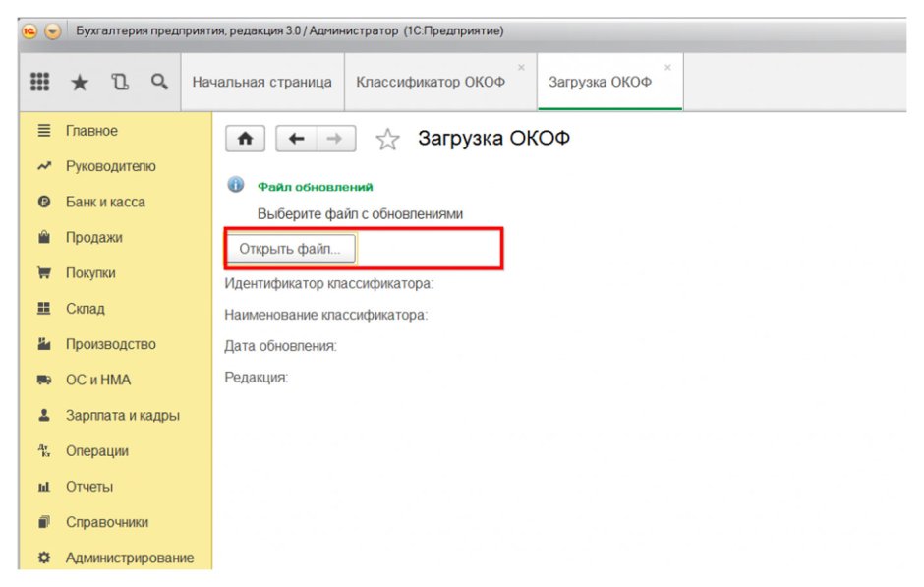Switch to Начальная страница tab

pyautogui.click(x=262, y=82)
